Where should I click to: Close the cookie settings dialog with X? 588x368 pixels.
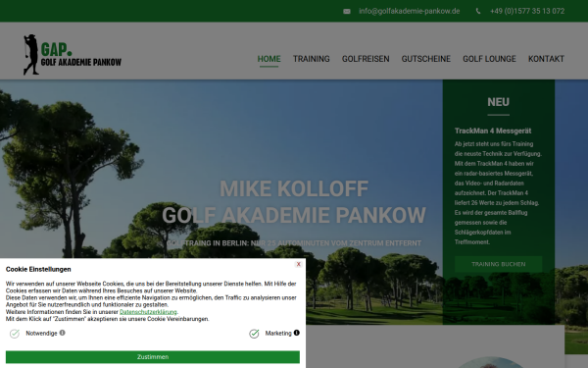(299, 264)
